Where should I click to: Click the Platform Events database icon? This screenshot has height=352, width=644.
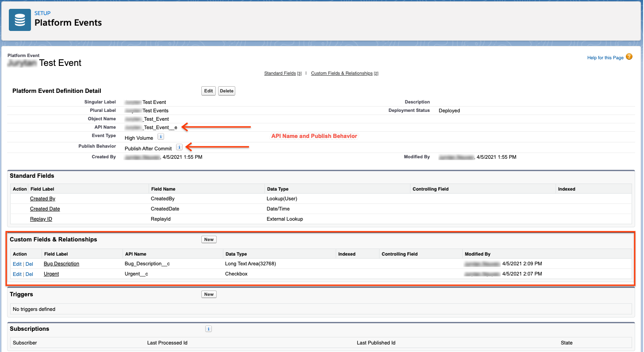click(x=20, y=20)
